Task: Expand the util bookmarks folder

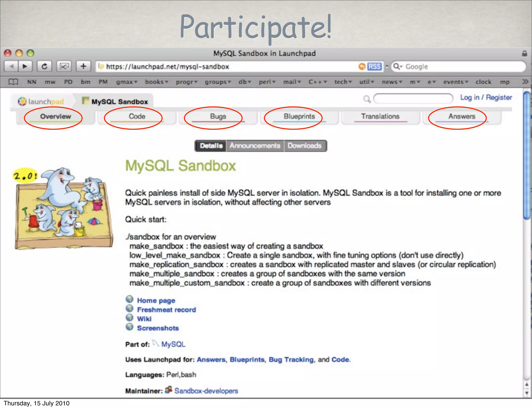Action: pos(367,82)
